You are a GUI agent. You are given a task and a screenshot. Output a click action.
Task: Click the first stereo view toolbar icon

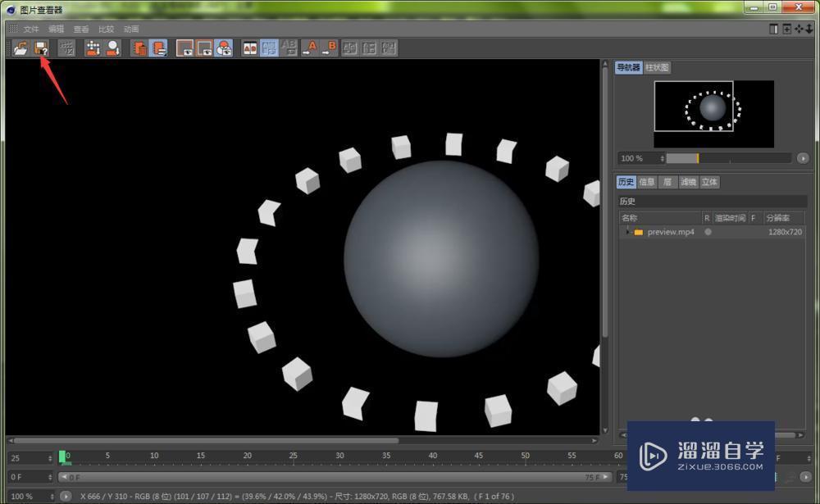click(x=350, y=48)
